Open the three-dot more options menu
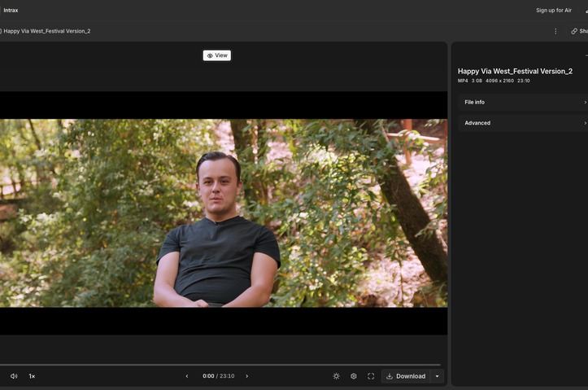Image resolution: width=588 pixels, height=390 pixels. coord(555,31)
